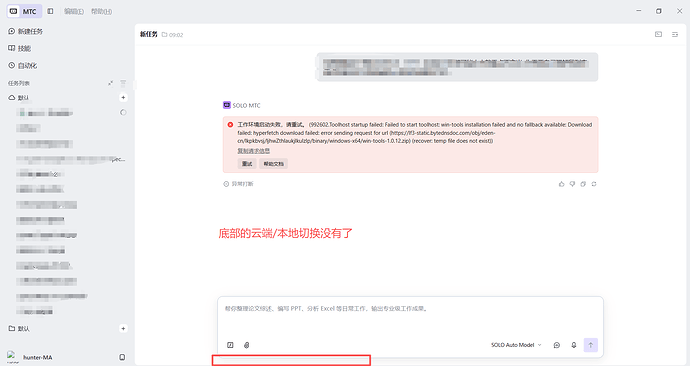Screen dimensions: 690x366
Task: Open the 编辑(E) menu
Action: pos(73,11)
